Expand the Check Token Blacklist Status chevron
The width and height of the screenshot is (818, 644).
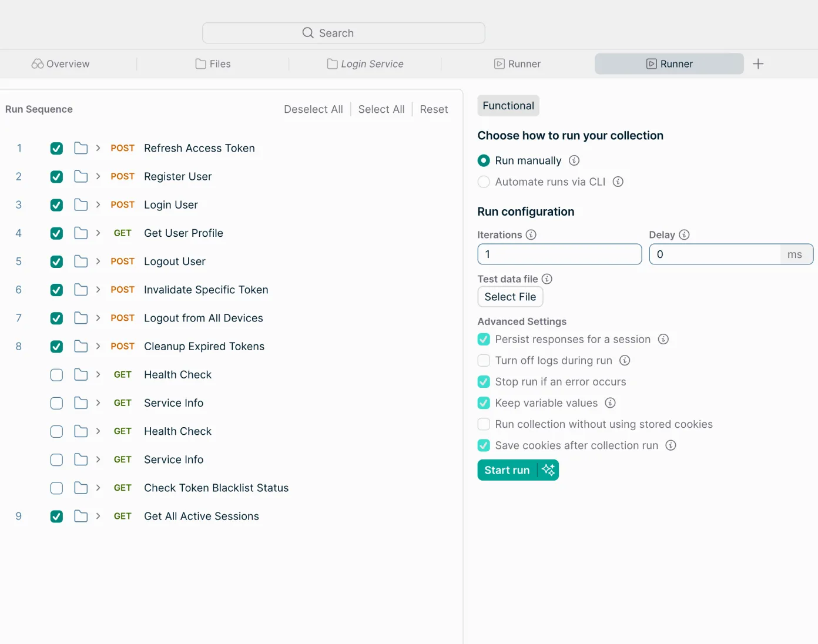click(x=98, y=488)
